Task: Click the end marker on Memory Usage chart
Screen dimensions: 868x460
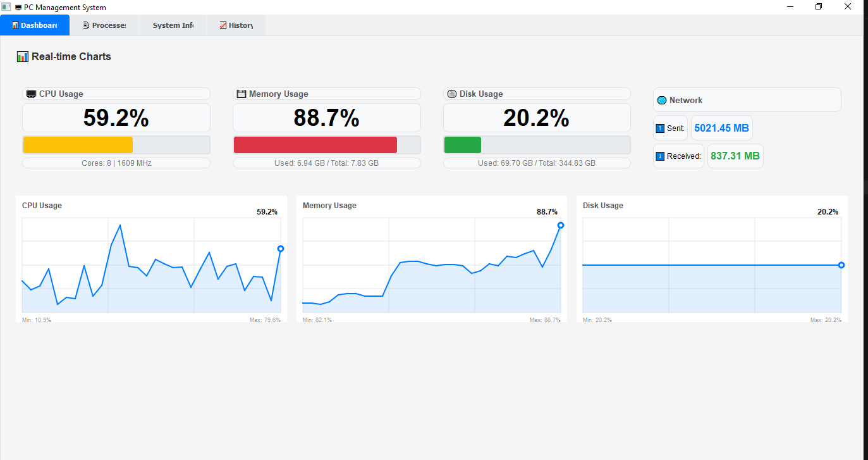Action: (561, 225)
